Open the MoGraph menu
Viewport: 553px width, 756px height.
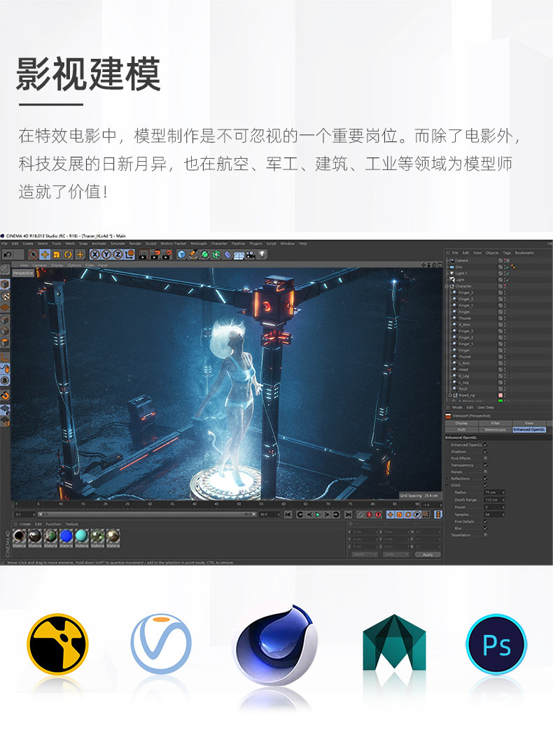(x=199, y=244)
